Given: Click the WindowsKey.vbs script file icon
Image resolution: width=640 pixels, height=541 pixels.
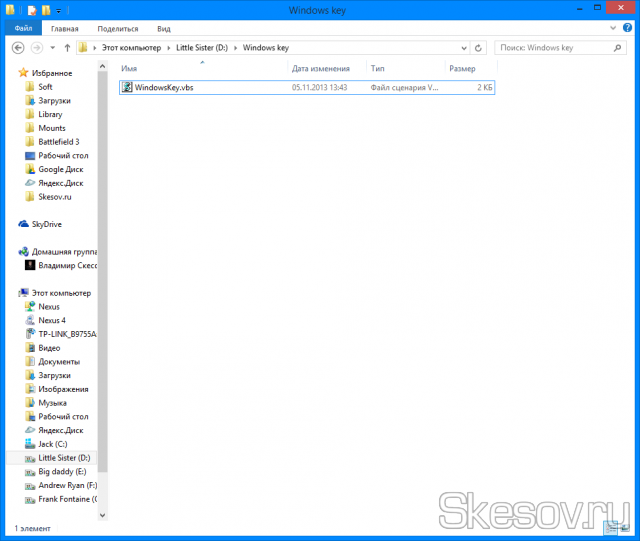Looking at the screenshot, I should (x=127, y=87).
